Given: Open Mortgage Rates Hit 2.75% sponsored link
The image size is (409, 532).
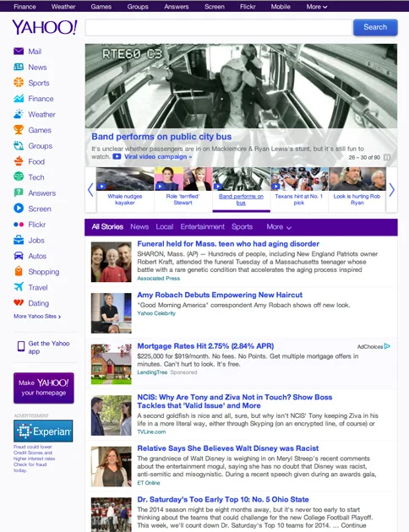Looking at the screenshot, I should (x=205, y=346).
